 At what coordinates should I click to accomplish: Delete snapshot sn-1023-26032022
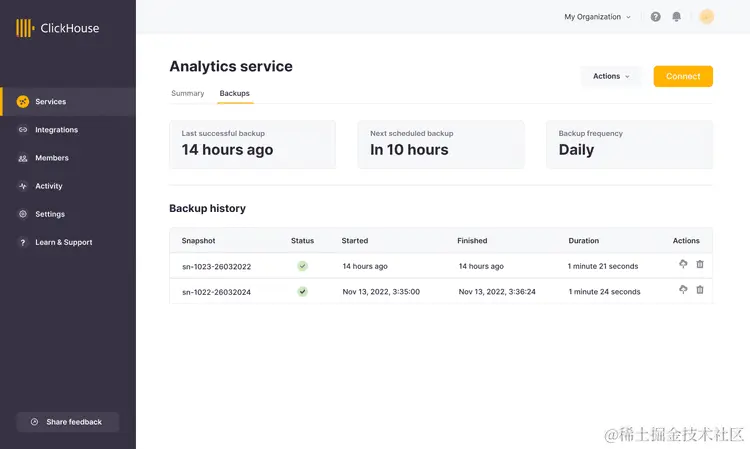(700, 264)
